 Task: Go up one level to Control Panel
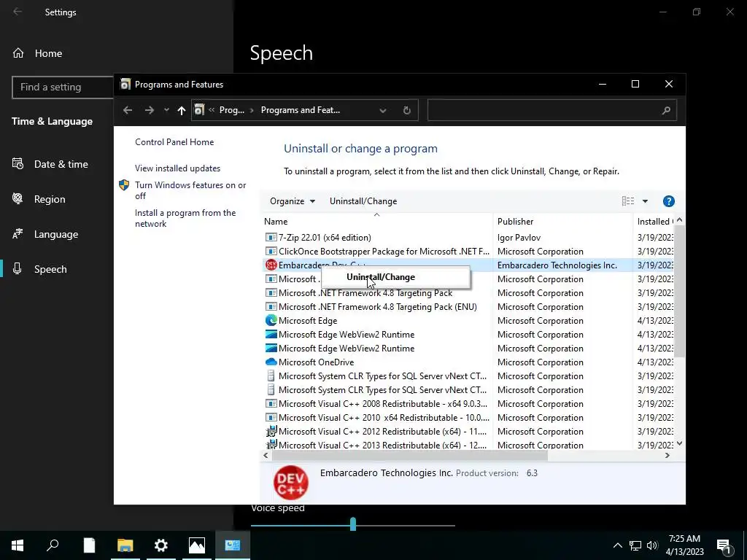(x=181, y=110)
